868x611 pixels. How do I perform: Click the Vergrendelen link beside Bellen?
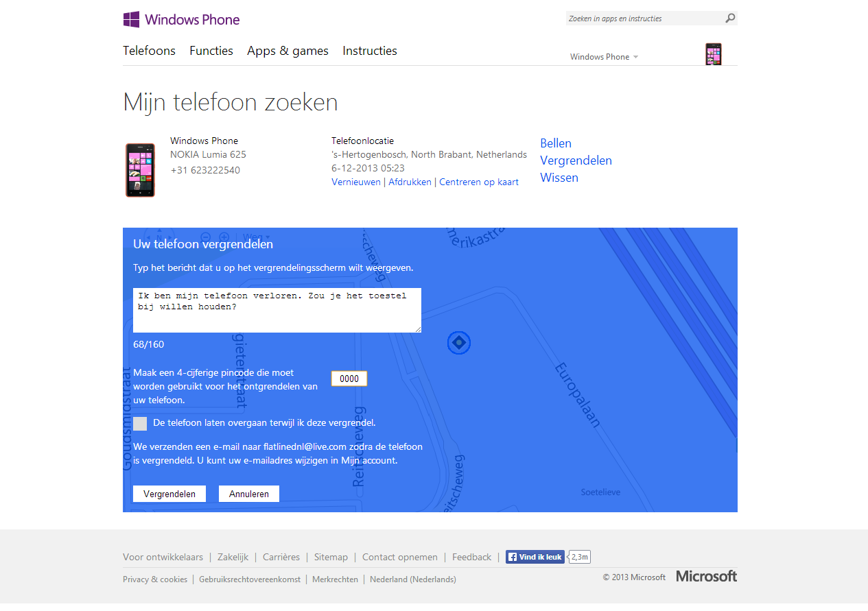(x=576, y=160)
